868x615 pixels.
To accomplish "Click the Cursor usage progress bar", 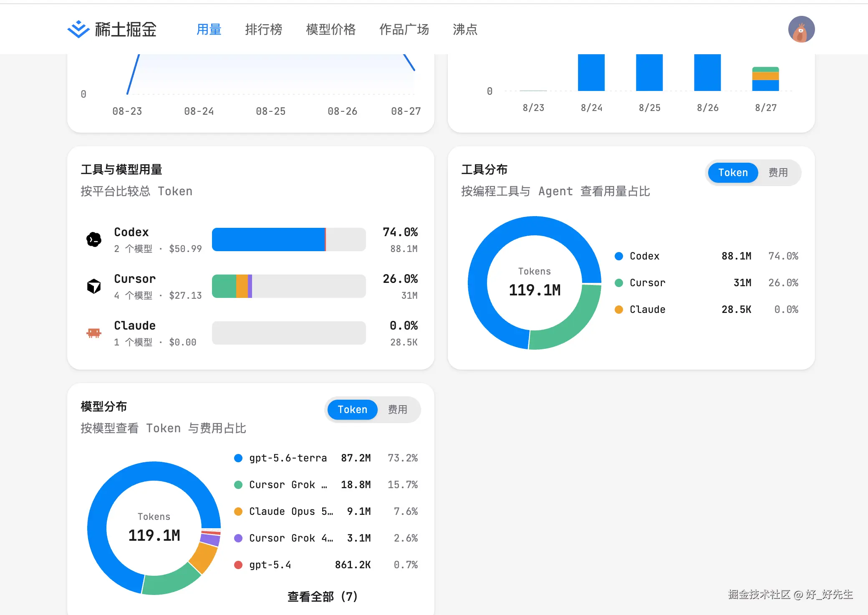I will [289, 286].
